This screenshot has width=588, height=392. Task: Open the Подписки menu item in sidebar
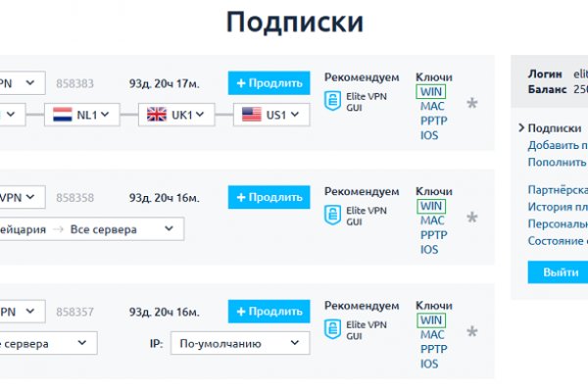coord(554,128)
